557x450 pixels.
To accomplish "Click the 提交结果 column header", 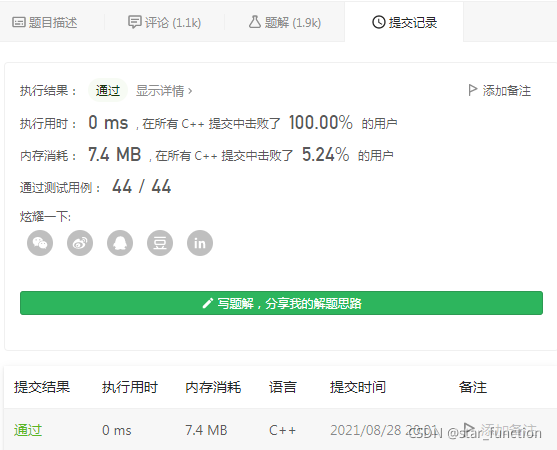I will [42, 387].
